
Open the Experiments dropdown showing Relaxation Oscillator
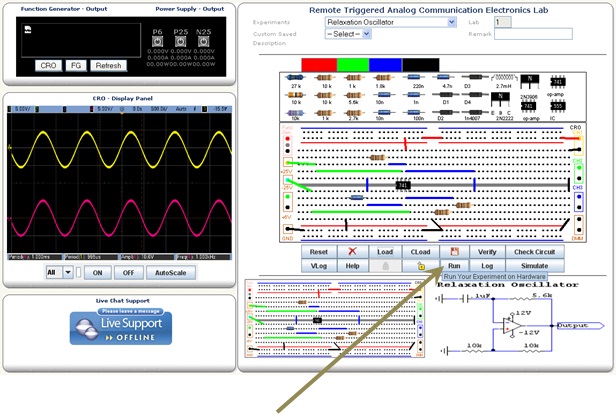pyautogui.click(x=391, y=21)
